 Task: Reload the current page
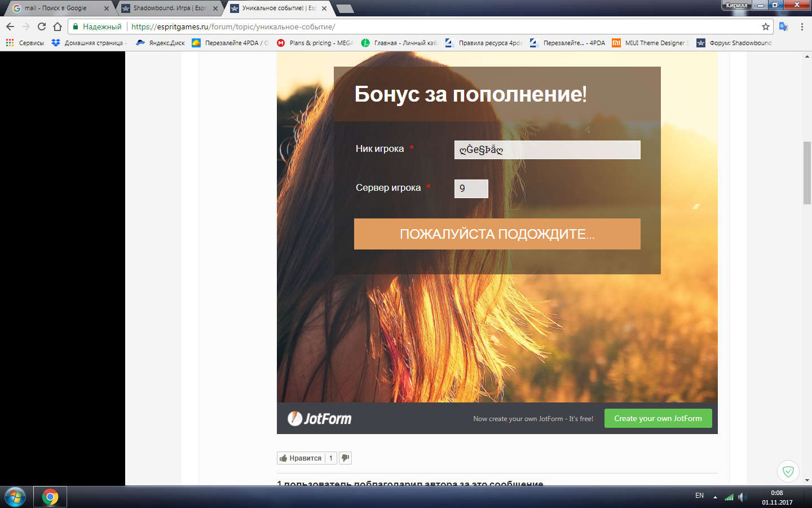click(x=42, y=27)
